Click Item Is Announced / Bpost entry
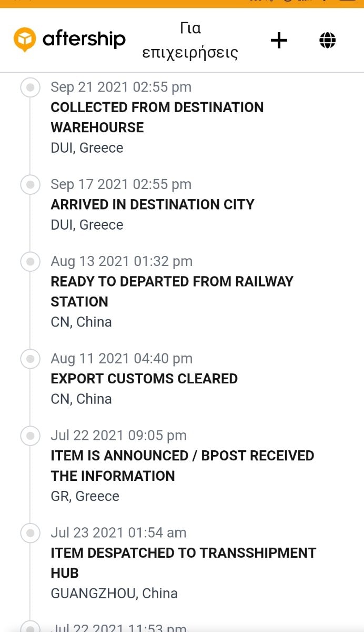Viewport: 364px width, 632px height. pos(182,466)
